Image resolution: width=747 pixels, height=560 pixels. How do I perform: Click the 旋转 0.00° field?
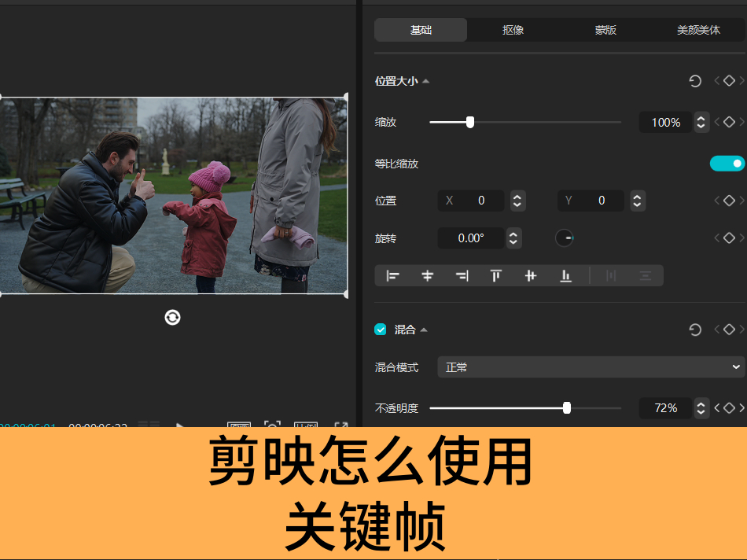(471, 238)
